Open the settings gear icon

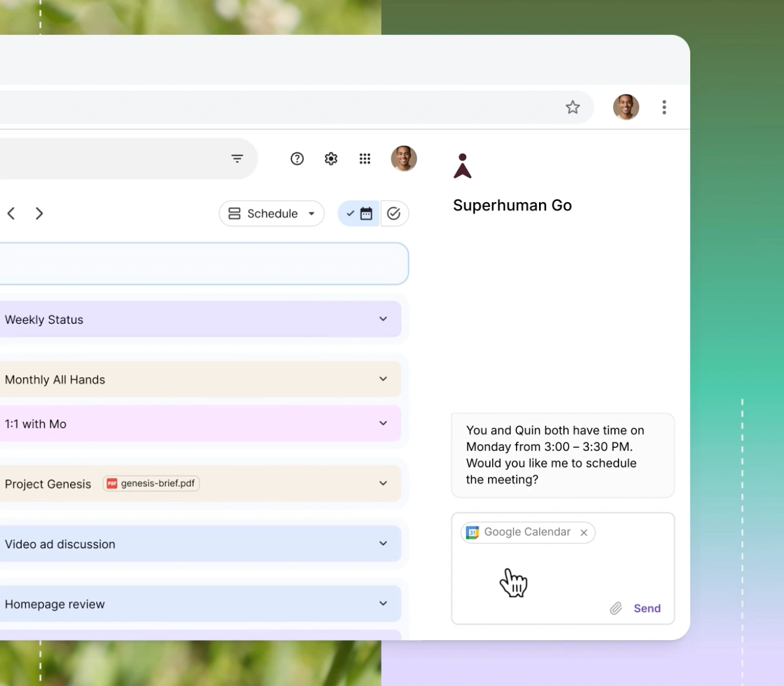331,158
